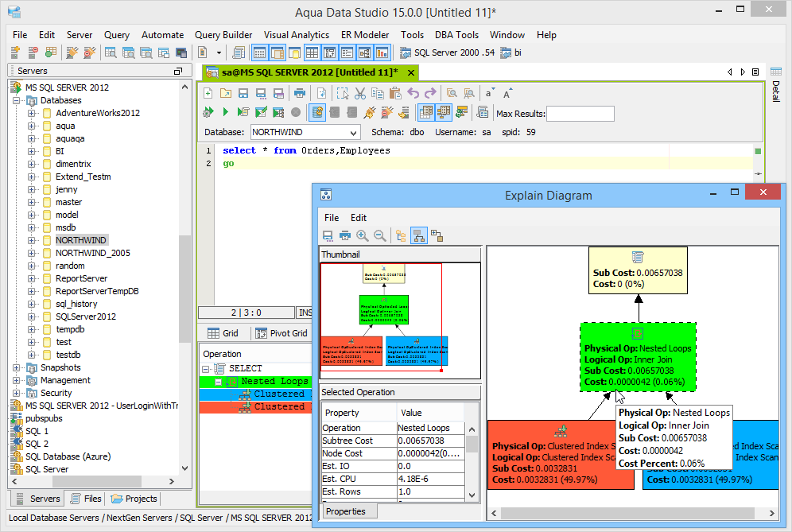
Task: Click the lowercase 'a' conversion icon
Action: (489, 94)
